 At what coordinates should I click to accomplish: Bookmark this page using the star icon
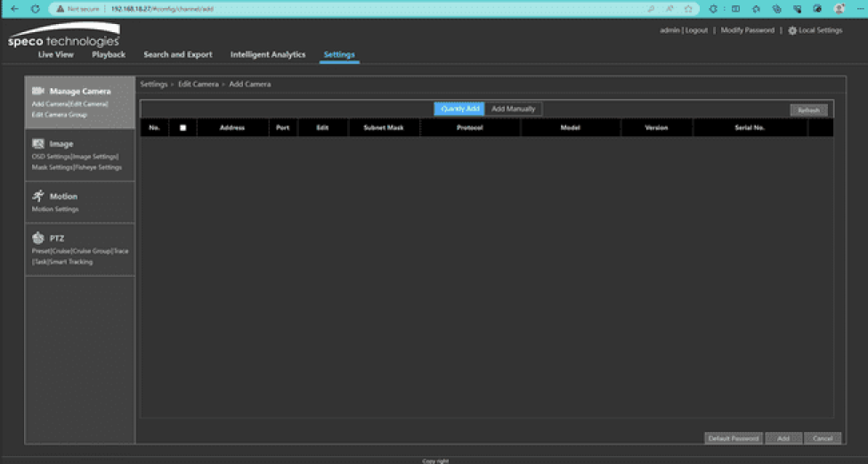(688, 8)
